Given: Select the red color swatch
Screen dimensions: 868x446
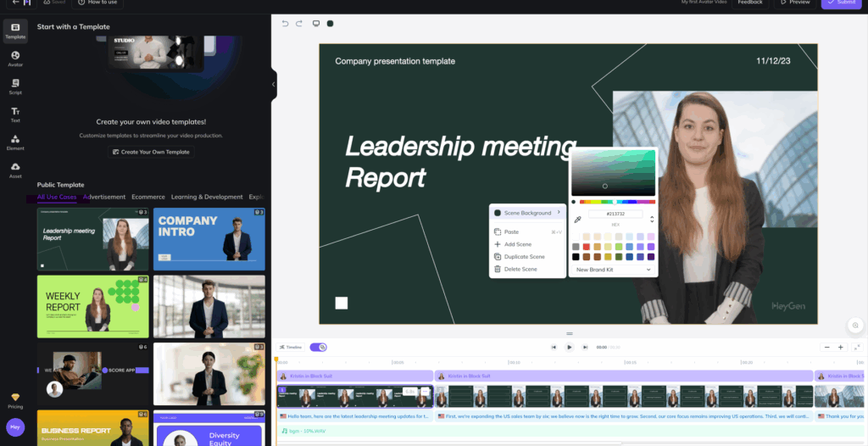Looking at the screenshot, I should point(587,247).
